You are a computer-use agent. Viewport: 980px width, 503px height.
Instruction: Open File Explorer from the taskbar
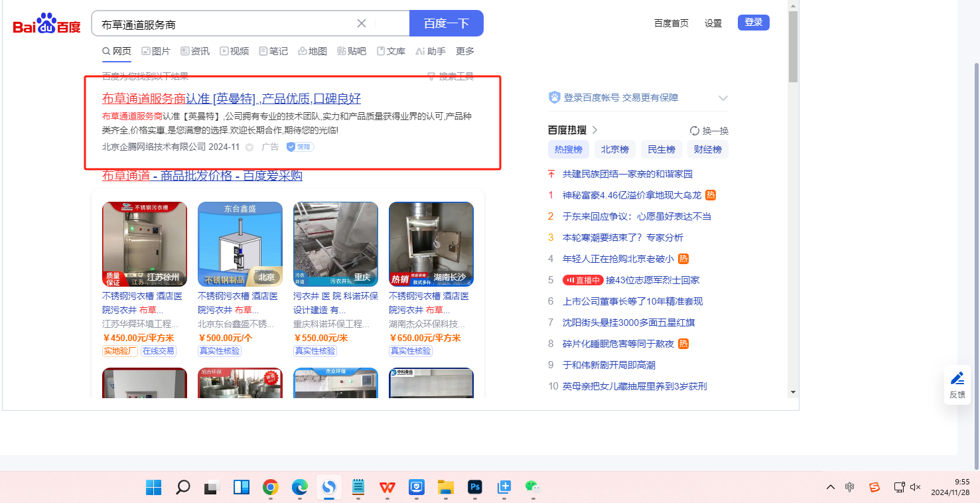pyautogui.click(x=445, y=487)
